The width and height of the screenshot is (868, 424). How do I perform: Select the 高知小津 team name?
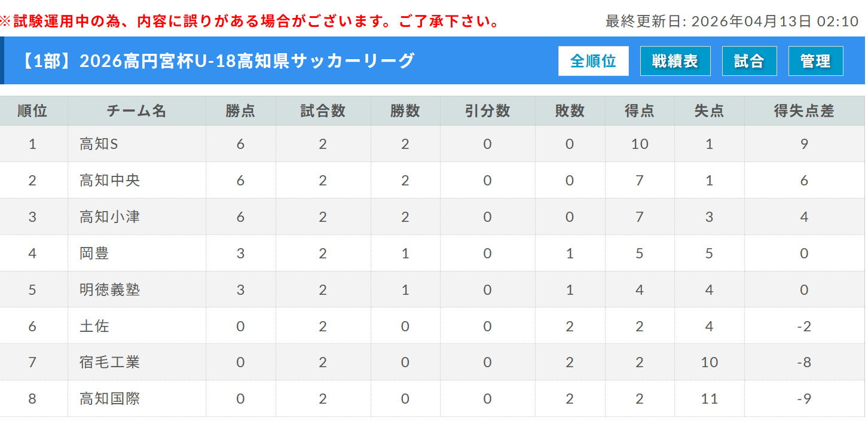tap(109, 217)
